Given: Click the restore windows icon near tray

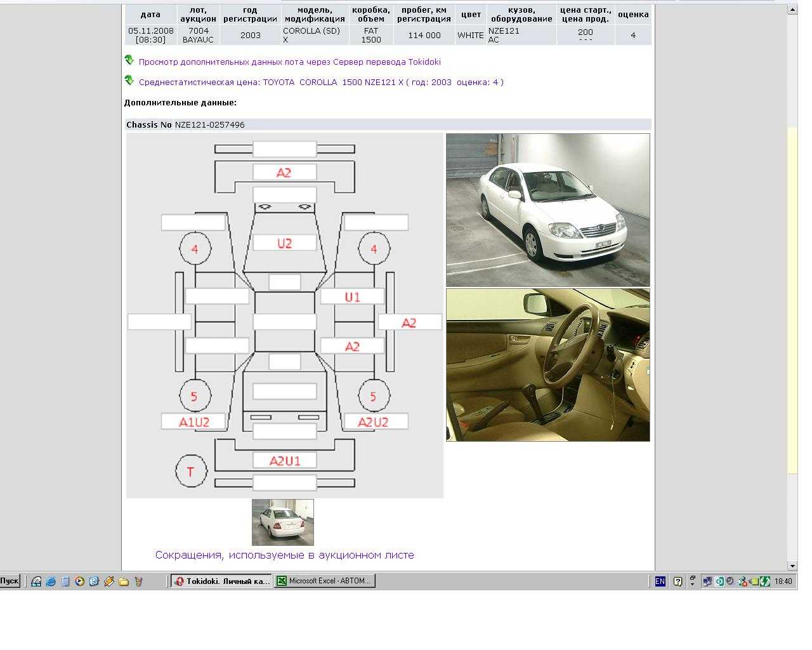Looking at the screenshot, I should (x=692, y=580).
